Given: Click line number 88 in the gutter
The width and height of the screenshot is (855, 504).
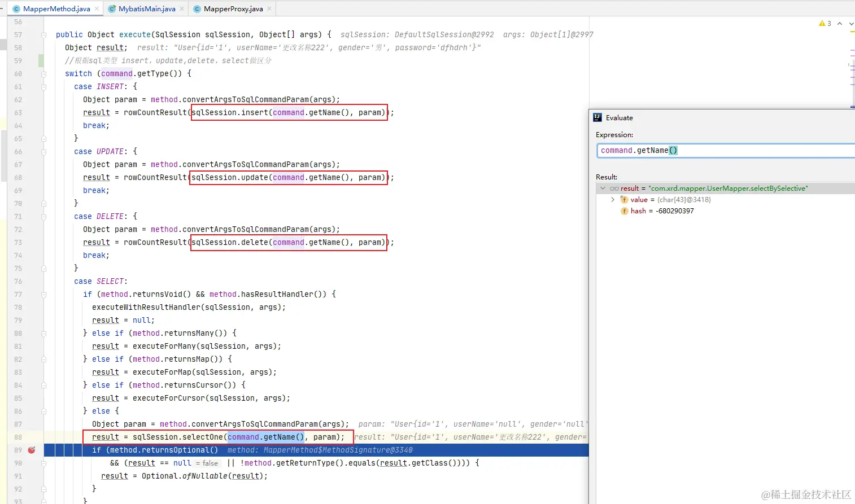Looking at the screenshot, I should (x=18, y=437).
